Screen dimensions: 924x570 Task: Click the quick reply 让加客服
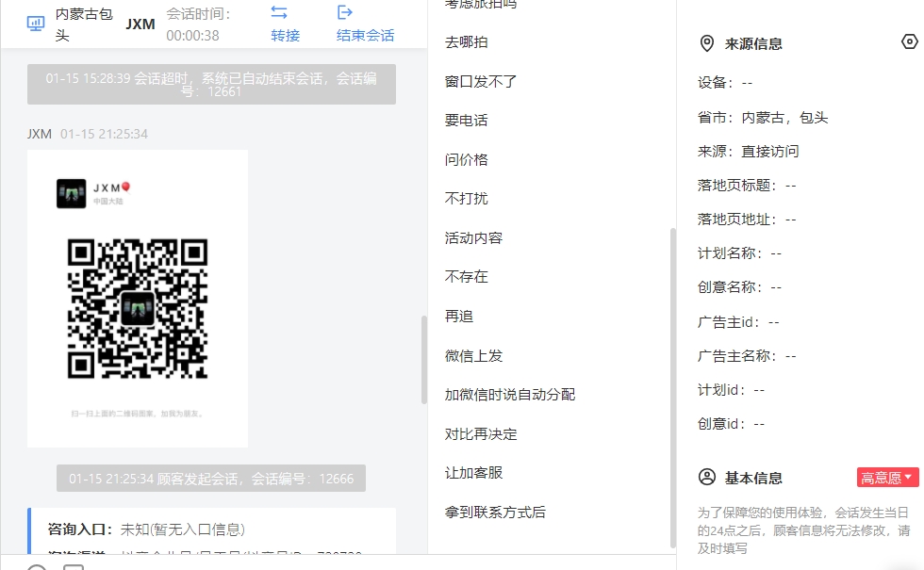click(473, 473)
